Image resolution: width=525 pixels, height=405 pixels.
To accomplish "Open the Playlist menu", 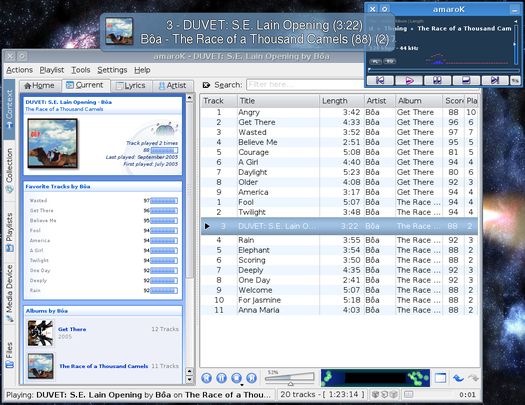I will (52, 70).
